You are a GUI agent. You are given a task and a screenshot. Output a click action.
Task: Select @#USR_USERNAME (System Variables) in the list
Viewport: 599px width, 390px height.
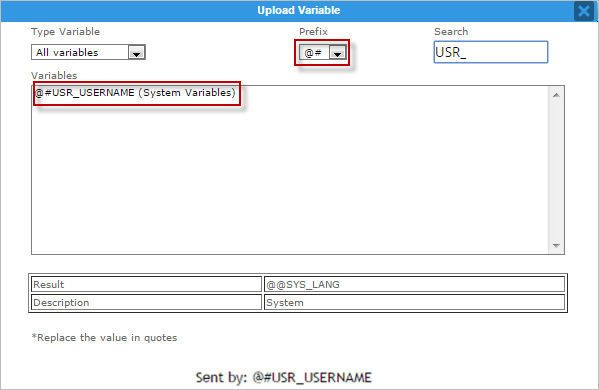(x=135, y=93)
